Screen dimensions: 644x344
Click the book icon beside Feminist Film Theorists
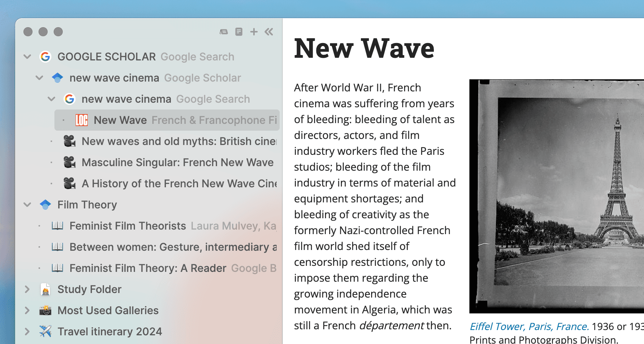(x=57, y=225)
